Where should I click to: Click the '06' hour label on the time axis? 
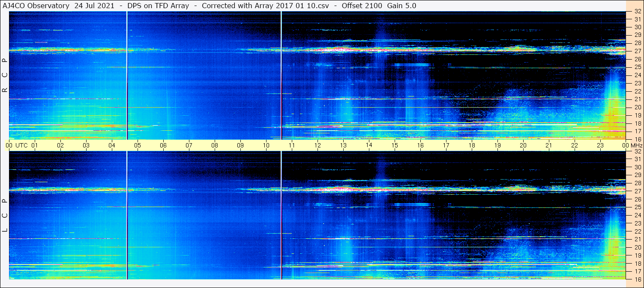tap(163, 145)
